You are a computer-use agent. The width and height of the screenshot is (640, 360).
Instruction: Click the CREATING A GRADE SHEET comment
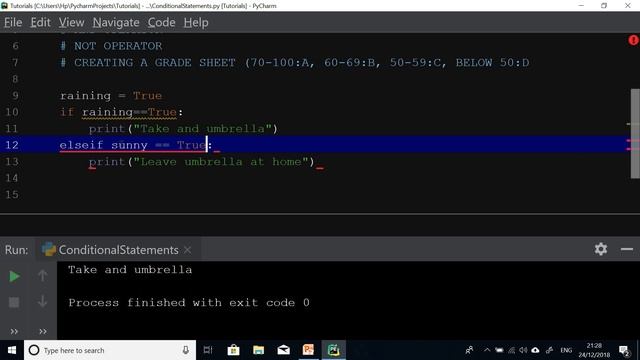coord(295,63)
